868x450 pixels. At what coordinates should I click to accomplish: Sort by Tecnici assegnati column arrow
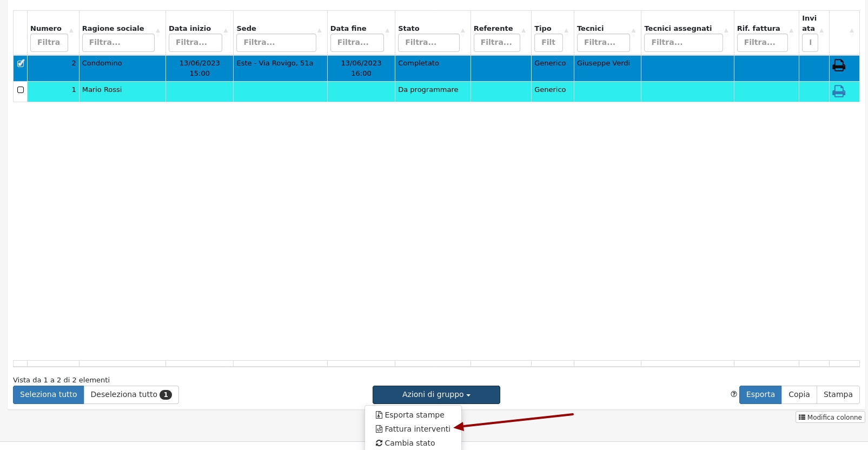[x=726, y=30]
